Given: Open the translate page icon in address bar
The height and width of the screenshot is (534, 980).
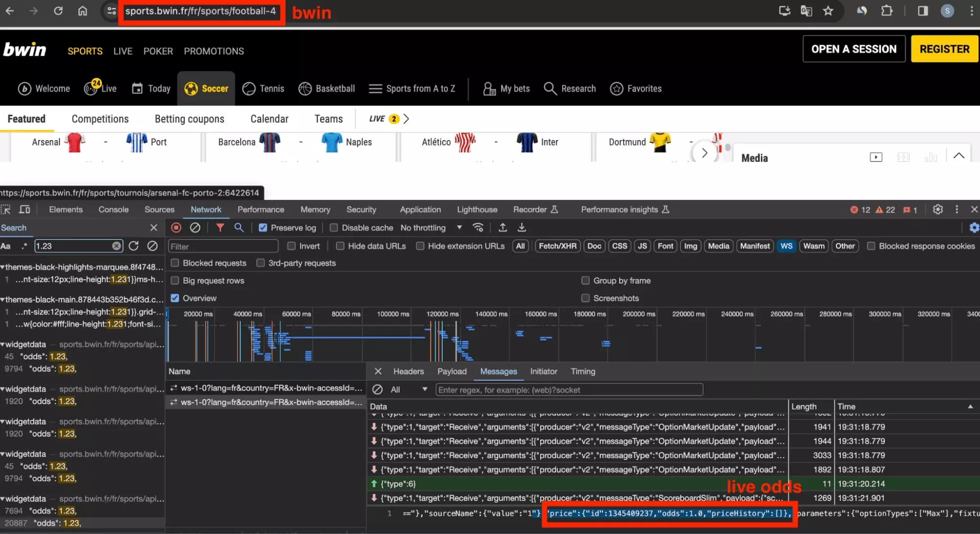Looking at the screenshot, I should tap(806, 11).
